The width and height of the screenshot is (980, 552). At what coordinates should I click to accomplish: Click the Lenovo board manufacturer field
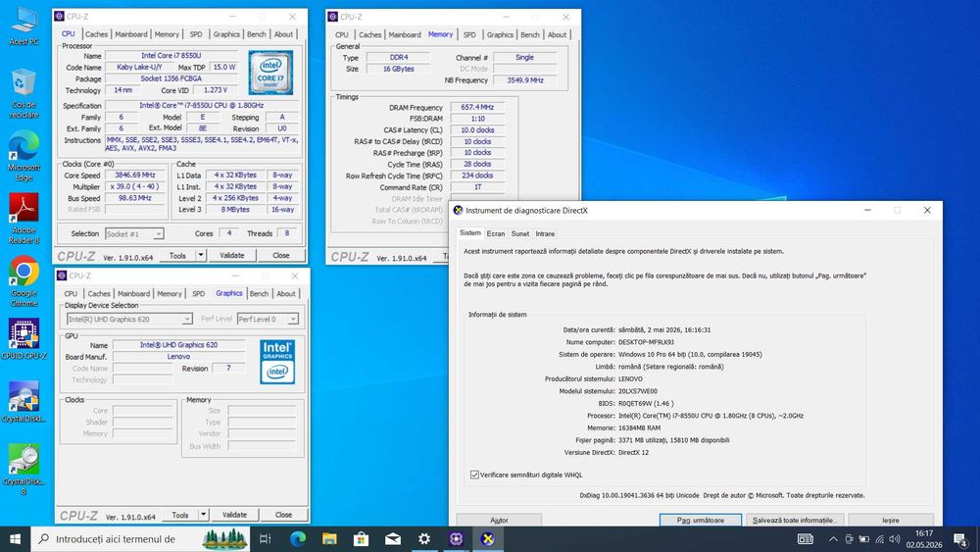[x=178, y=356]
